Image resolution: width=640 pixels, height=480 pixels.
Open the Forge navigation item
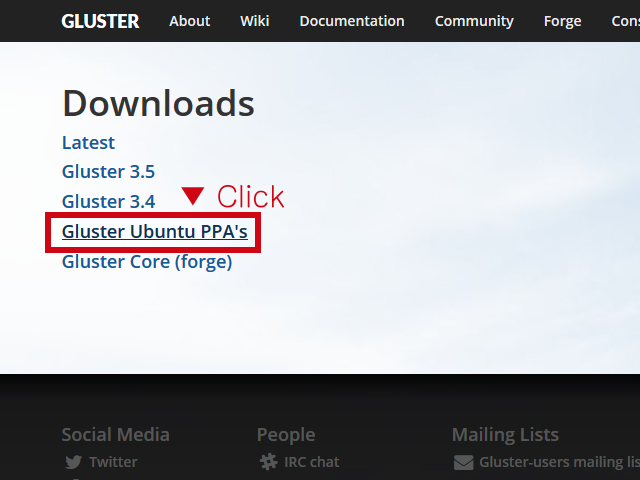pyautogui.click(x=562, y=21)
